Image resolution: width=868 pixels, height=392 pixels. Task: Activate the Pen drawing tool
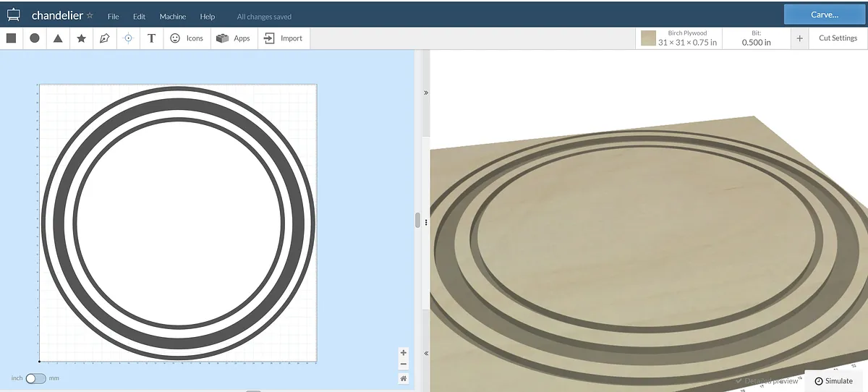105,38
